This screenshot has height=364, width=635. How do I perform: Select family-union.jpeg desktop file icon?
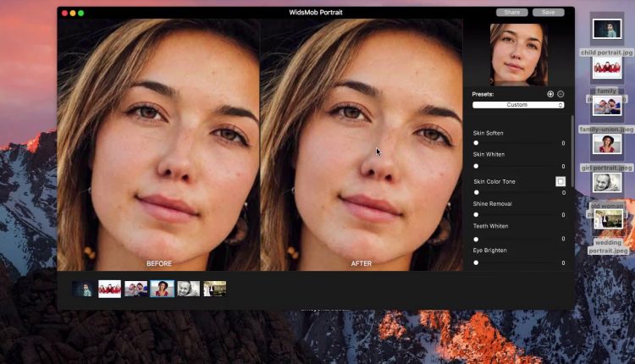[607, 106]
